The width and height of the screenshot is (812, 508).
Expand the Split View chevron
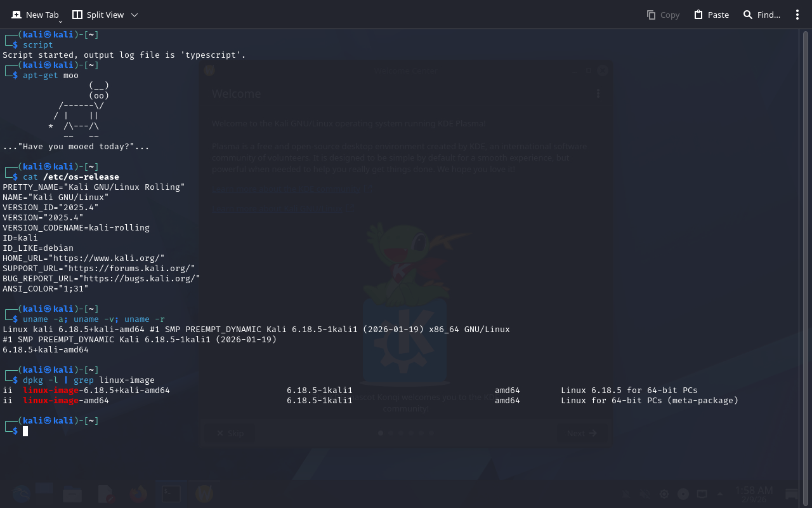(x=134, y=15)
